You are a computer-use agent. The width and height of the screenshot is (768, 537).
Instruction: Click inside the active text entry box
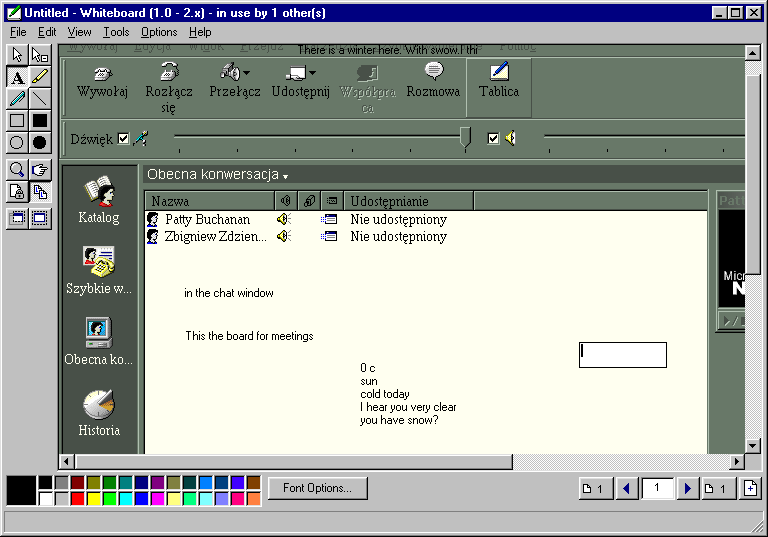623,355
